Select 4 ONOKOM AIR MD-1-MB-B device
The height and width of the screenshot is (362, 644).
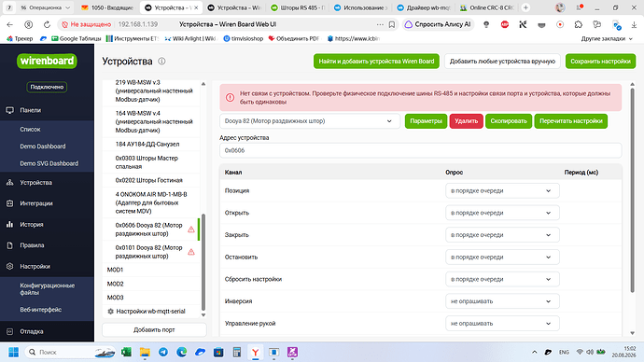pos(151,202)
